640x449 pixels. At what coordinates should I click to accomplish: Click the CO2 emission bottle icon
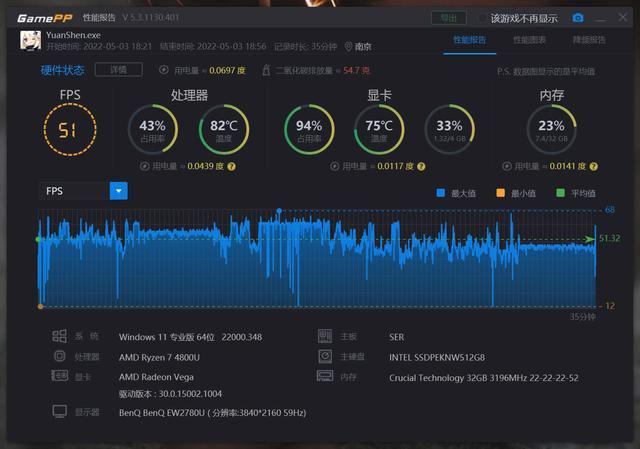click(266, 70)
